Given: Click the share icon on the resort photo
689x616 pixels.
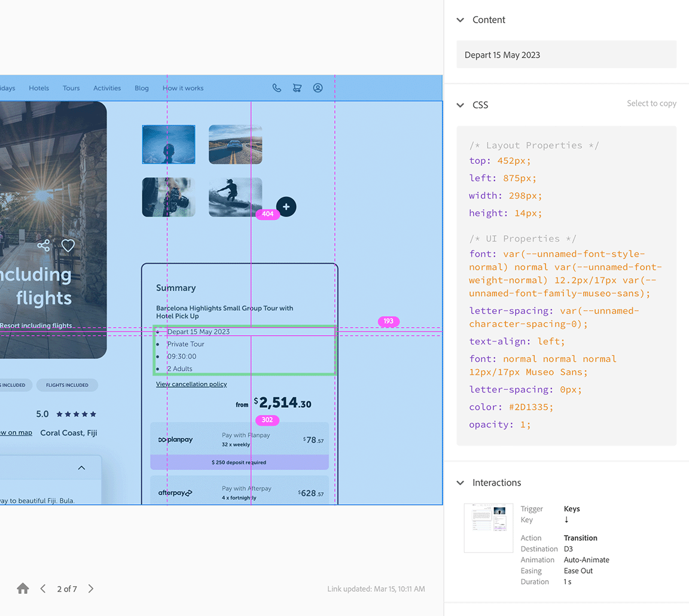Looking at the screenshot, I should [x=44, y=245].
